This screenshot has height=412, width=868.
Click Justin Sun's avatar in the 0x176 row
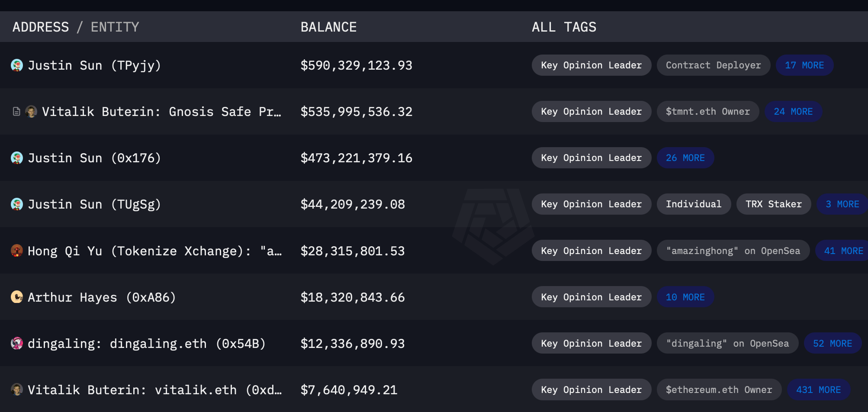pos(16,158)
